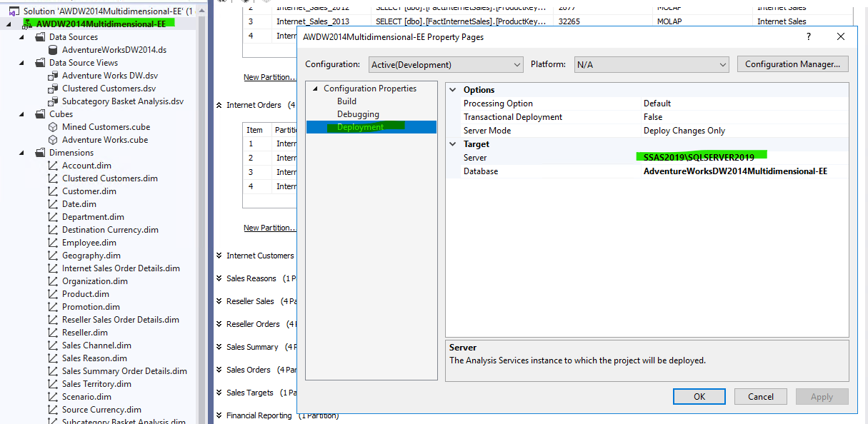Viewport: 868px width, 424px height.
Task: Select Internet Sales Order Details.dim
Action: (x=121, y=268)
